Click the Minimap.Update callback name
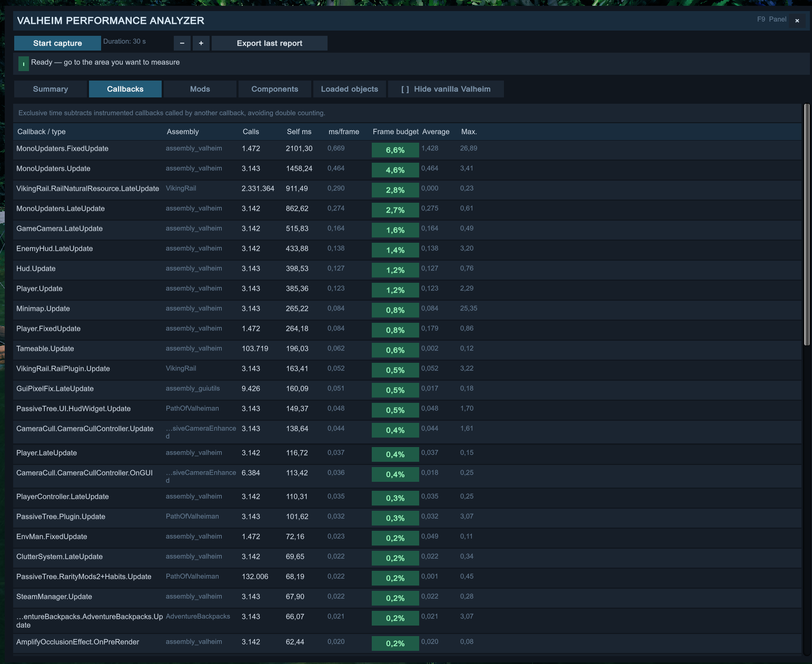The image size is (812, 664). (x=43, y=309)
